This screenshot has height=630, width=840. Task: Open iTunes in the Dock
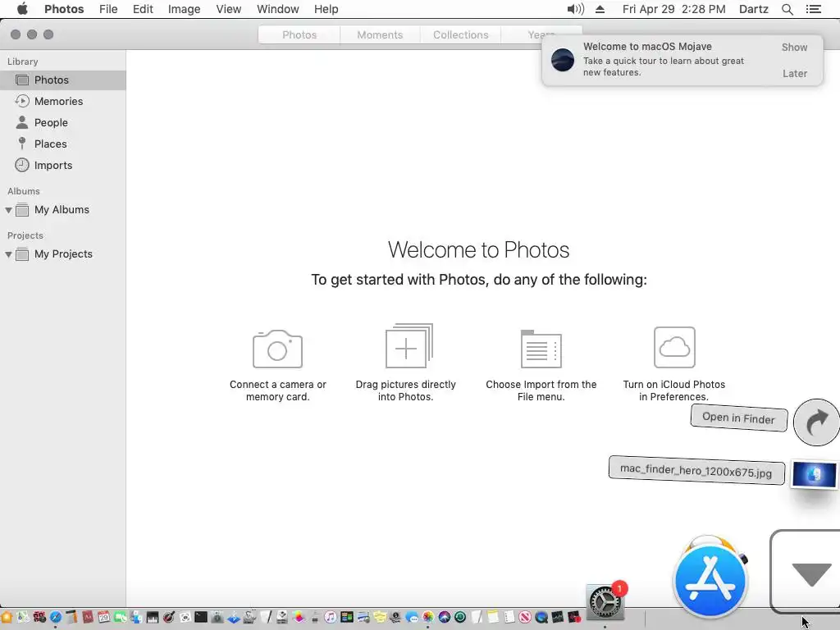(x=331, y=617)
